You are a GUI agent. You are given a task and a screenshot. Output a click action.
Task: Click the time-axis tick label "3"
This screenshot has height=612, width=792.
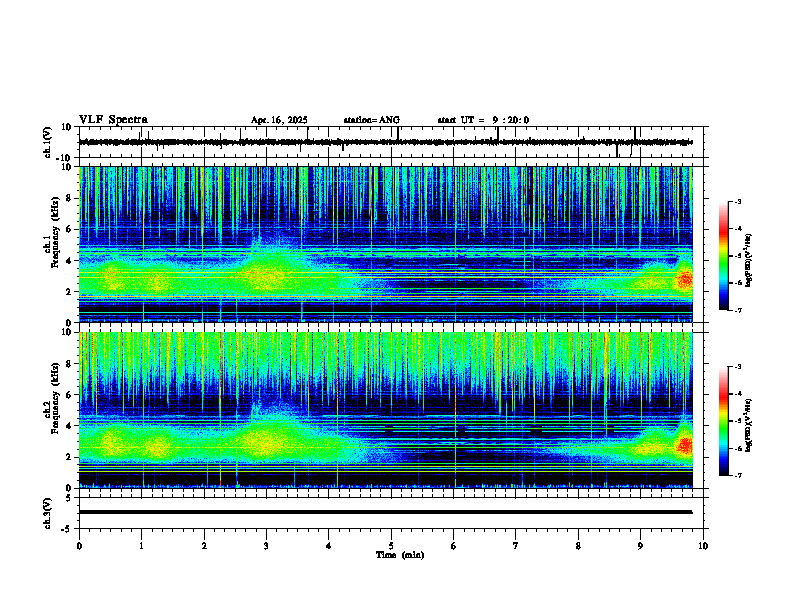click(x=266, y=546)
